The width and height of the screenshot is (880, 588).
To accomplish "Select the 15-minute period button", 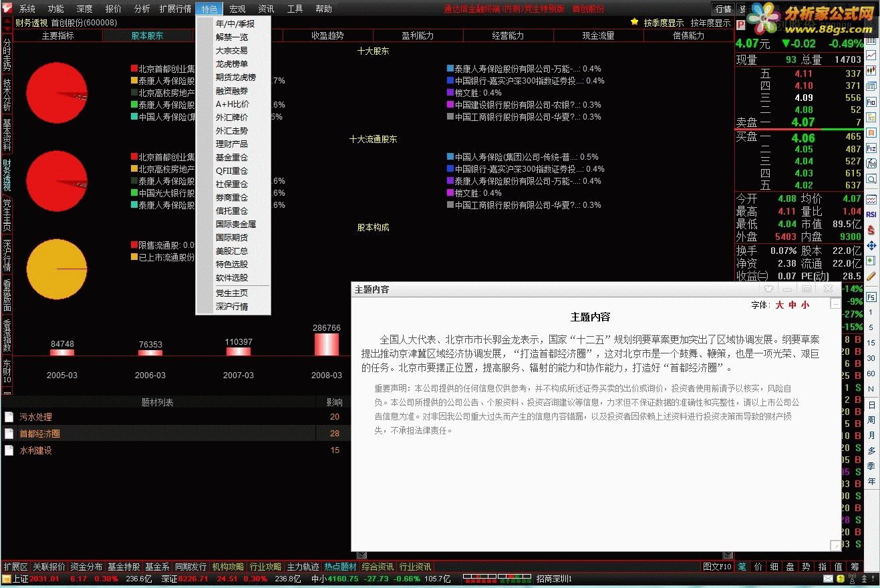I will click(871, 343).
